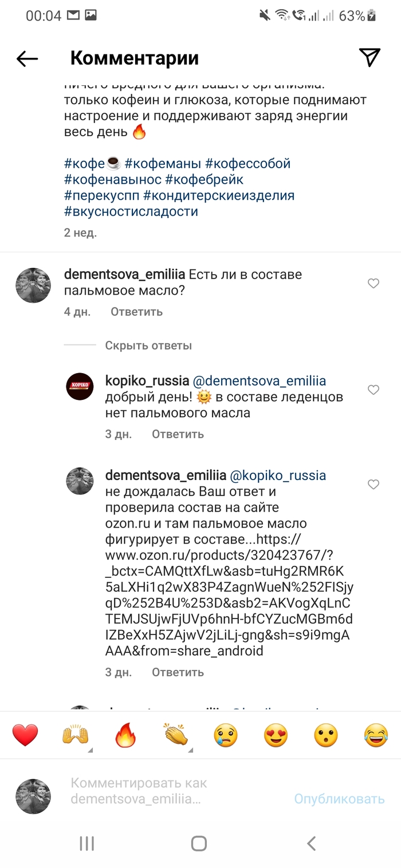Image resolution: width=401 pixels, height=868 pixels.
Task: Open direct share paper plane icon
Action: tap(369, 57)
